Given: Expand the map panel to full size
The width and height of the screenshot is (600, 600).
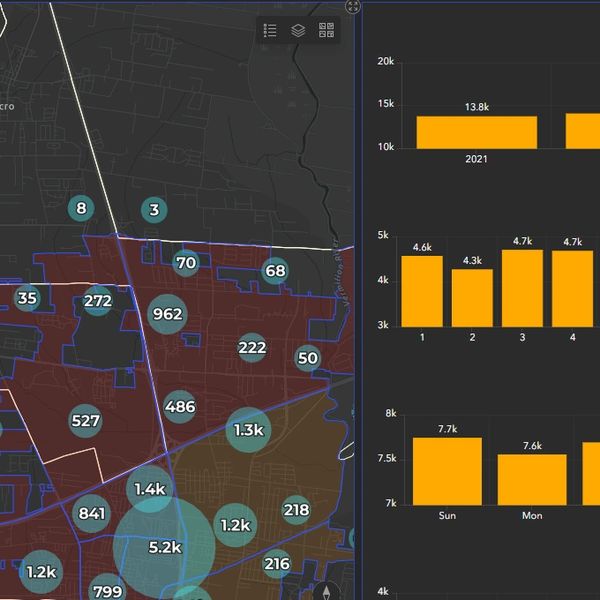Looking at the screenshot, I should 352,6.
